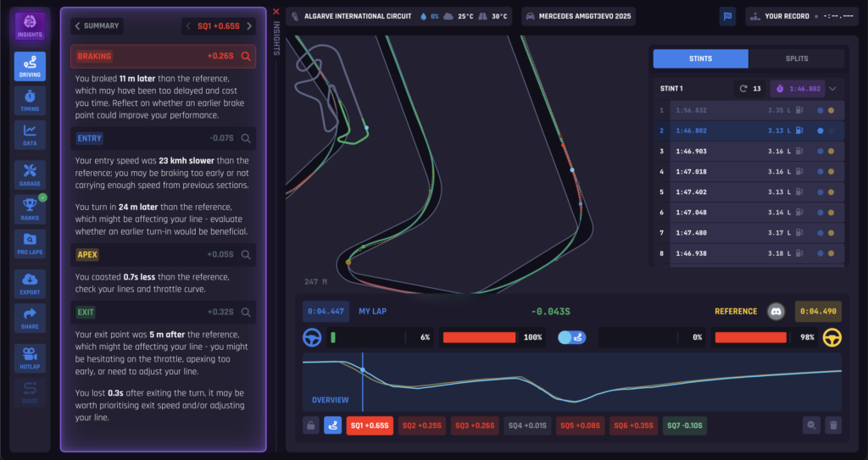The height and width of the screenshot is (460, 868).
Task: Click the trash delete icon below graph
Action: [x=833, y=426]
